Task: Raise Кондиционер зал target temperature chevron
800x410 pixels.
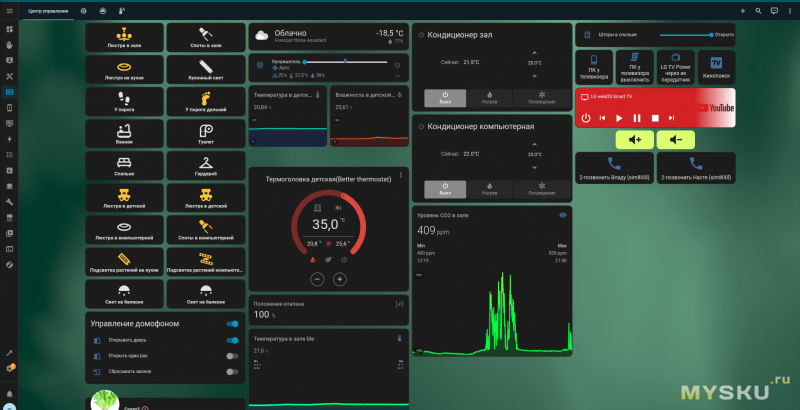Action: [x=534, y=50]
